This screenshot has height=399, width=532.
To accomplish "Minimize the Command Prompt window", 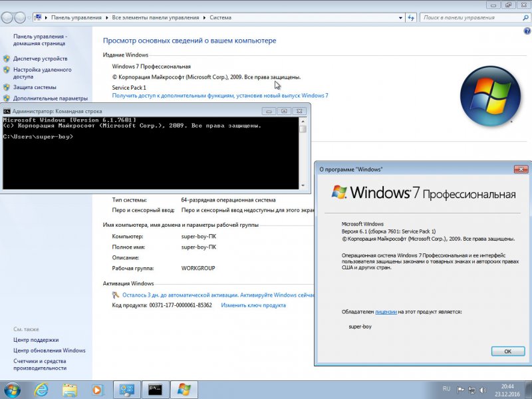I will point(269,111).
